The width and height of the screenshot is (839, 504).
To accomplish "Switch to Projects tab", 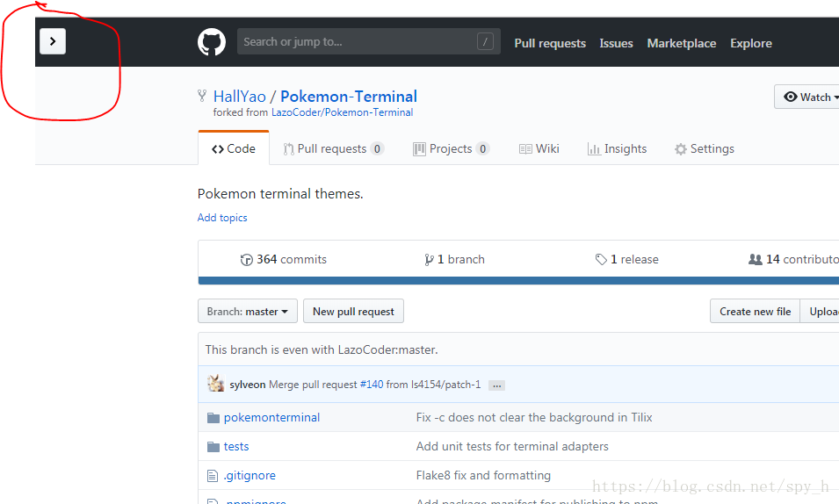I will (x=451, y=148).
